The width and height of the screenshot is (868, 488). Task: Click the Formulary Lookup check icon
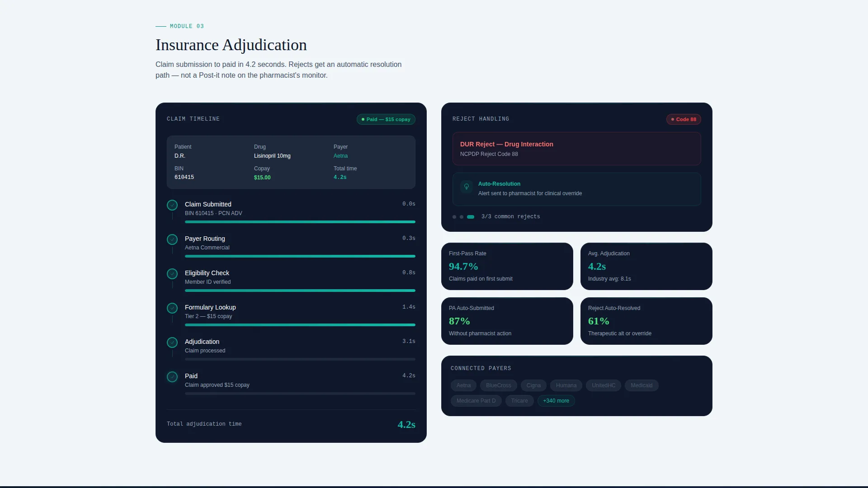[x=172, y=308]
